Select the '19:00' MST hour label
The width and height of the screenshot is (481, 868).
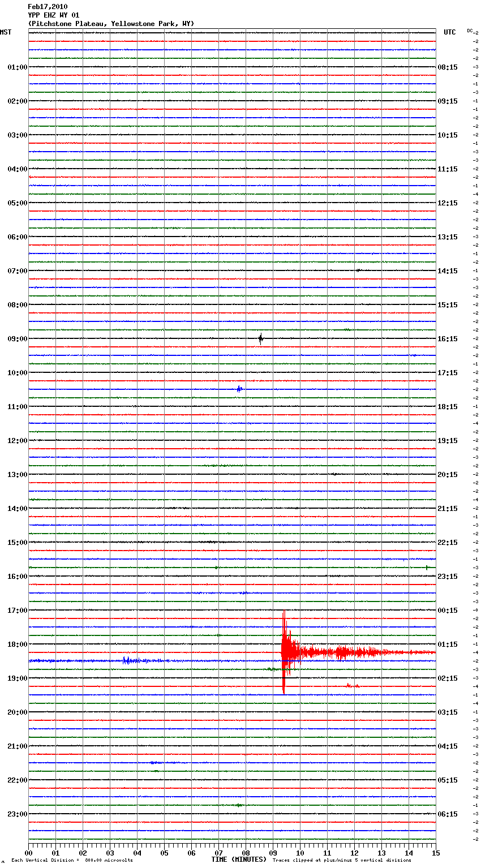(17, 678)
